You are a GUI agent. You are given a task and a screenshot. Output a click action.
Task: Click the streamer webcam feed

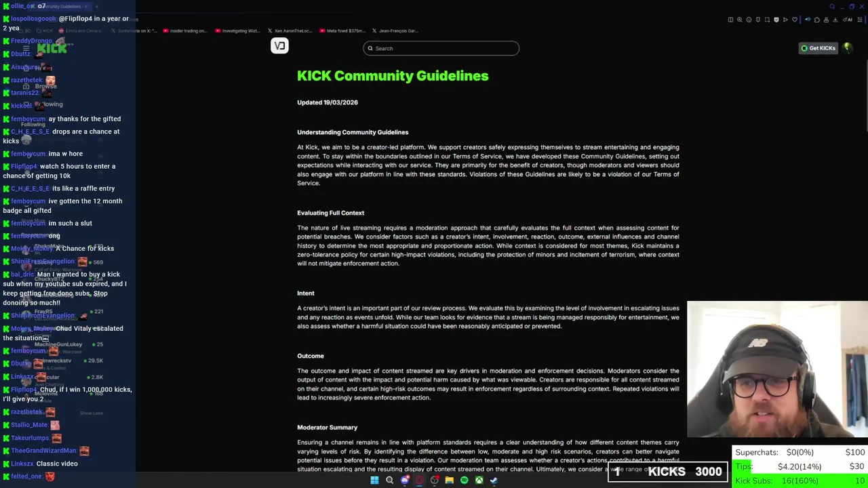click(777, 370)
